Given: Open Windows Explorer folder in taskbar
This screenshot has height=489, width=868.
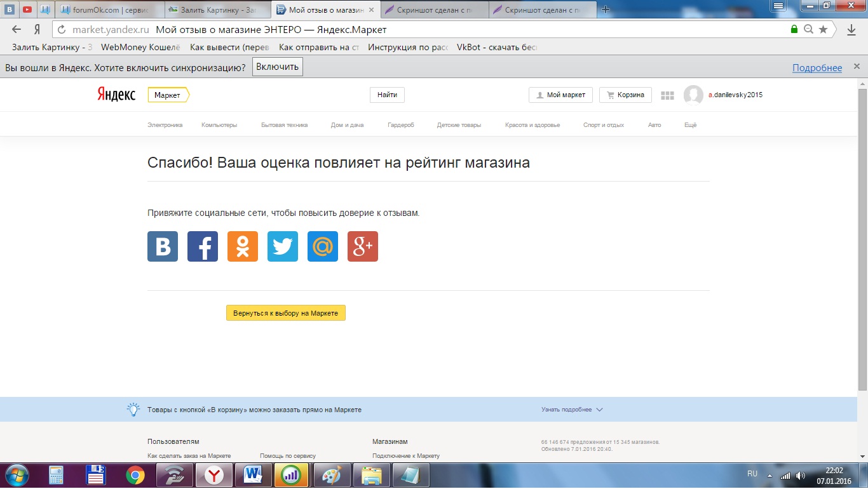Looking at the screenshot, I should click(x=371, y=475).
